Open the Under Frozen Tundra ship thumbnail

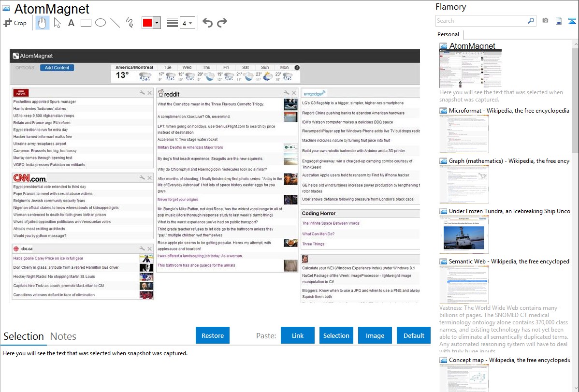click(464, 234)
